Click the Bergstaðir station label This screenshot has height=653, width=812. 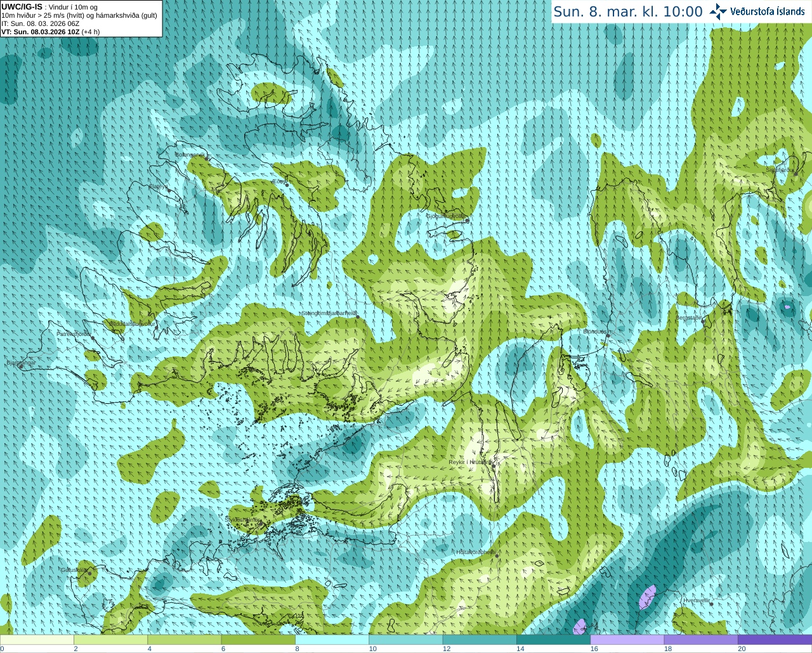point(689,318)
